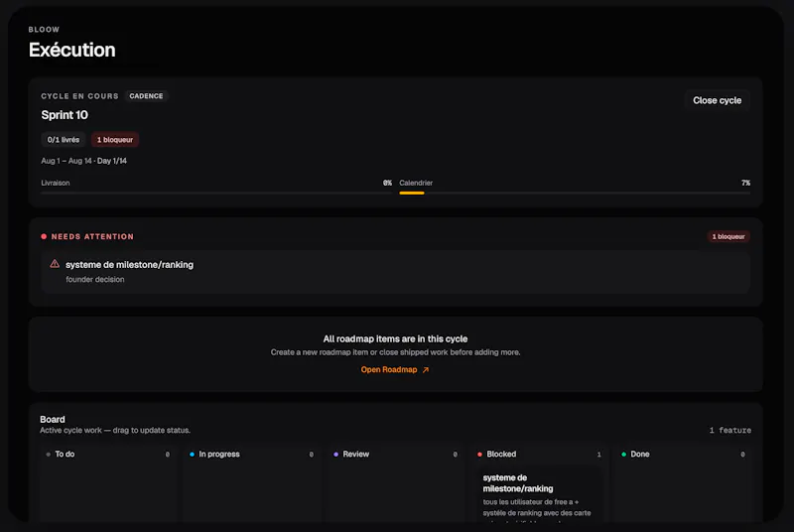Click the Board section title
This screenshot has height=532, width=794.
(x=53, y=419)
